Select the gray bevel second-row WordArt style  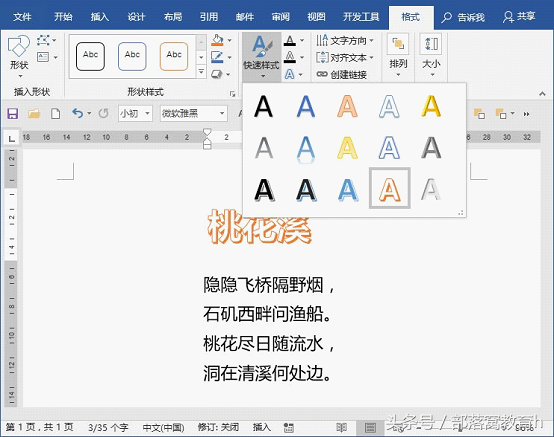click(431, 148)
